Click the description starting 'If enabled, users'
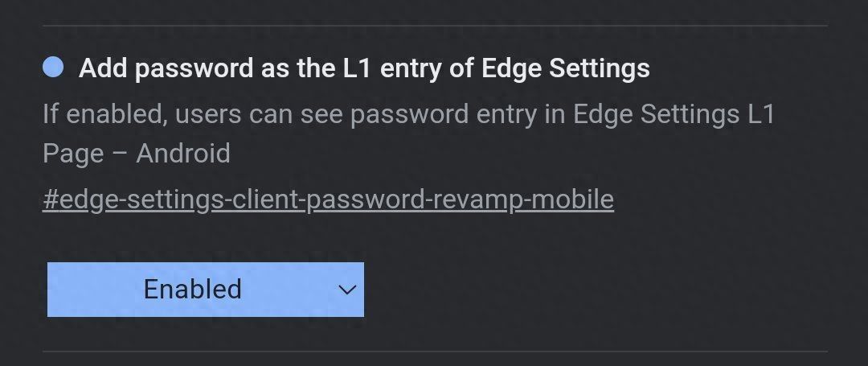868x366 pixels. (408, 134)
